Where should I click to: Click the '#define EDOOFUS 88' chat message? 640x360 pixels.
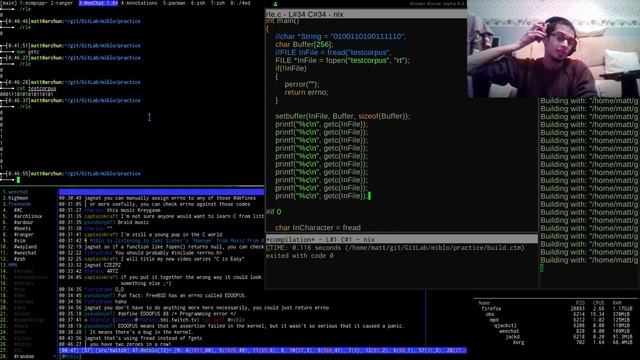(177, 314)
